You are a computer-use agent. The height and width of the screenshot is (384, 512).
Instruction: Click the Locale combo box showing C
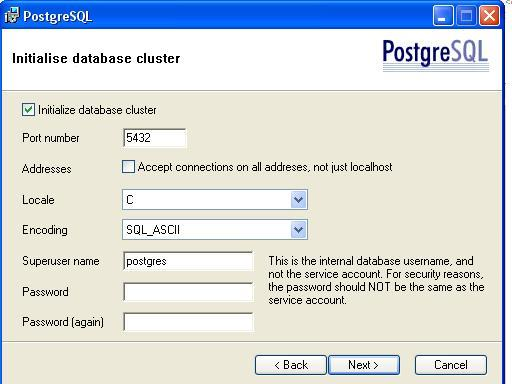tap(215, 200)
